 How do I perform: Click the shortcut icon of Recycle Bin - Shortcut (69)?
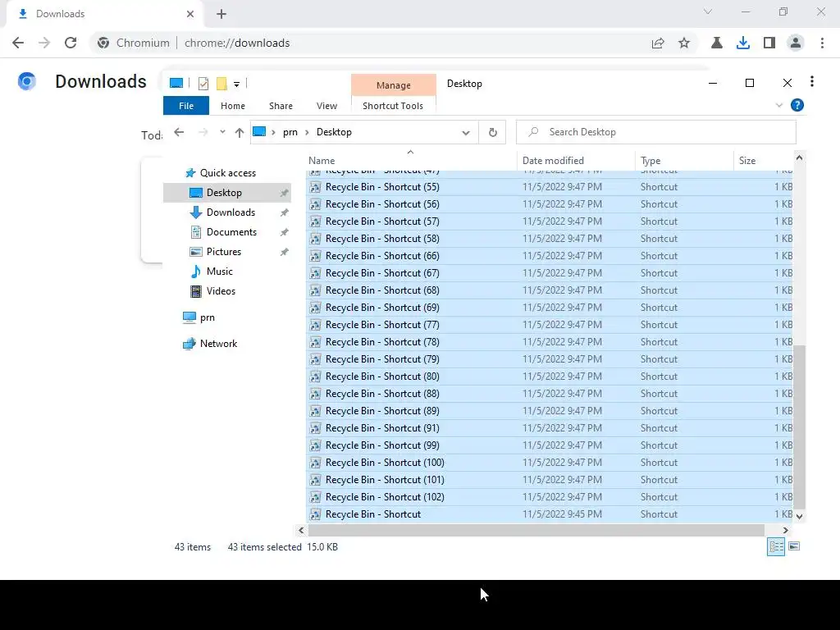[316, 308]
